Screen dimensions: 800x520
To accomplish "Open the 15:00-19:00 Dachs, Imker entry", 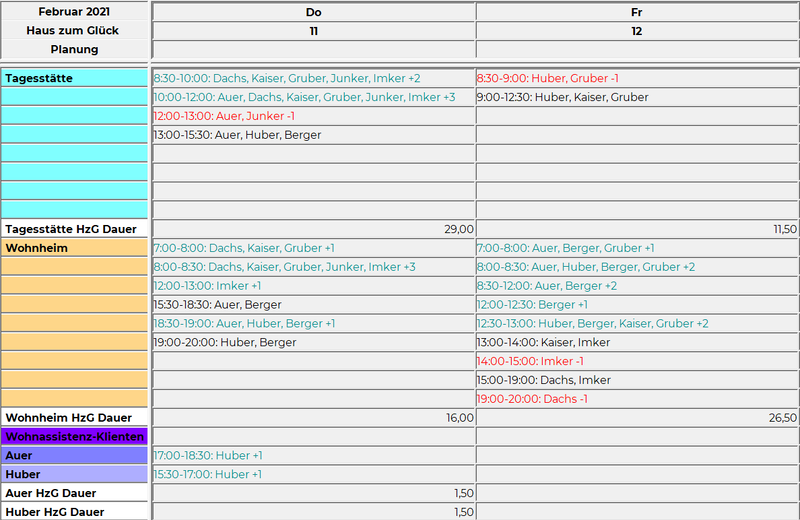I will (543, 380).
